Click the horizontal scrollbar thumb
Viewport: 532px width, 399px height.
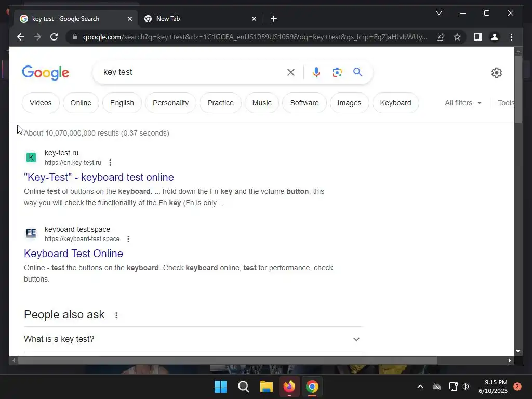point(228,361)
